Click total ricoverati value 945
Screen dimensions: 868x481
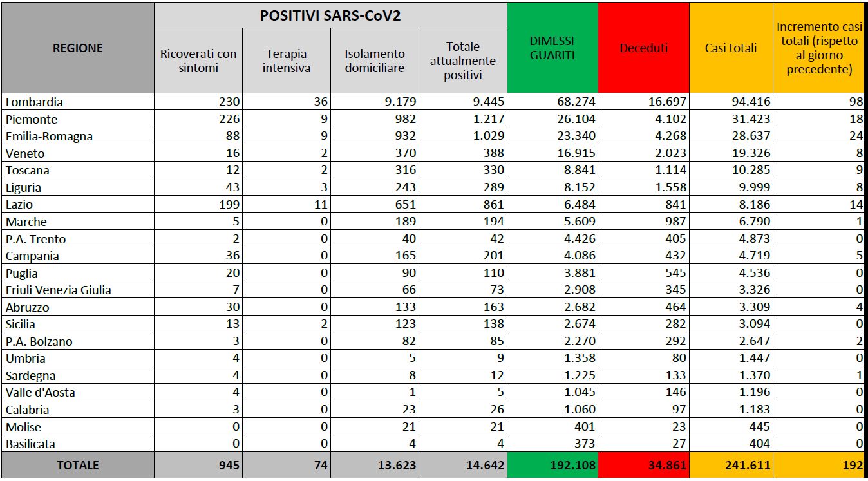coord(228,465)
